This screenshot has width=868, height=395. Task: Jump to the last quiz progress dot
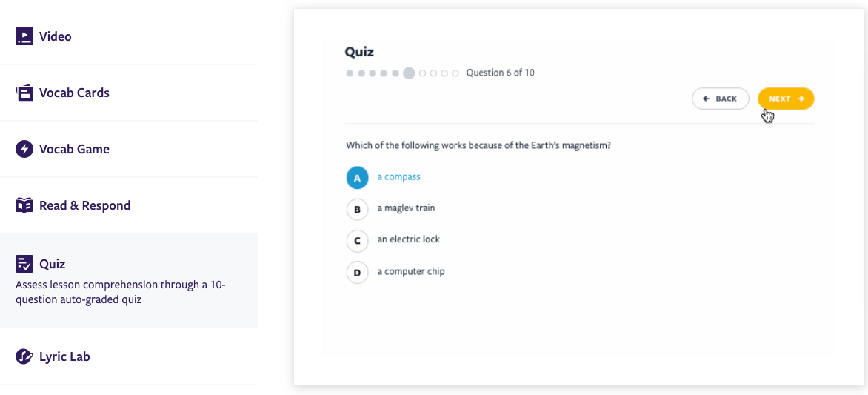(455, 73)
